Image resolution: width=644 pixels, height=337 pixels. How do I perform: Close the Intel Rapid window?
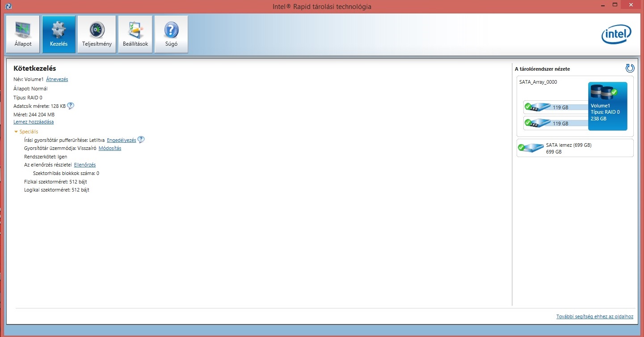click(631, 5)
